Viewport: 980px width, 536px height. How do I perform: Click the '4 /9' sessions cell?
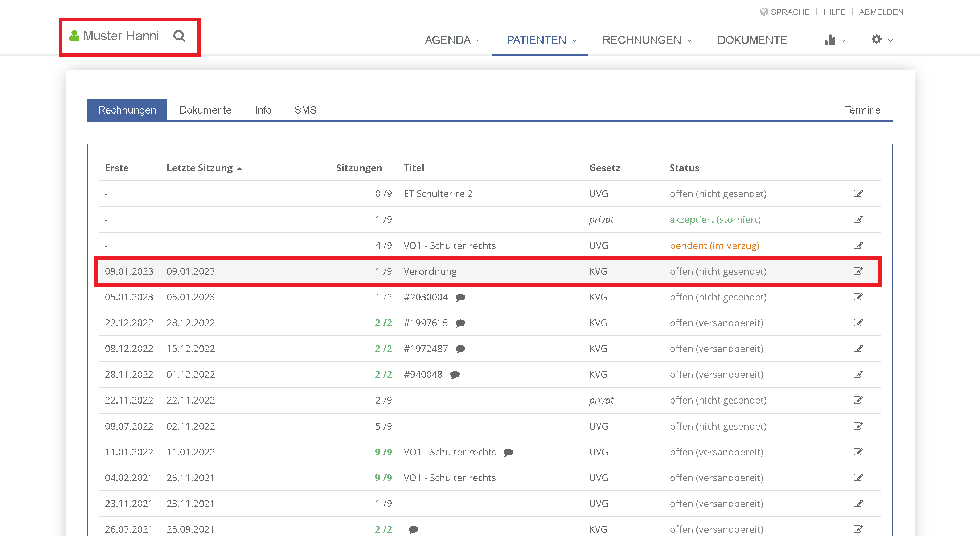tap(383, 245)
